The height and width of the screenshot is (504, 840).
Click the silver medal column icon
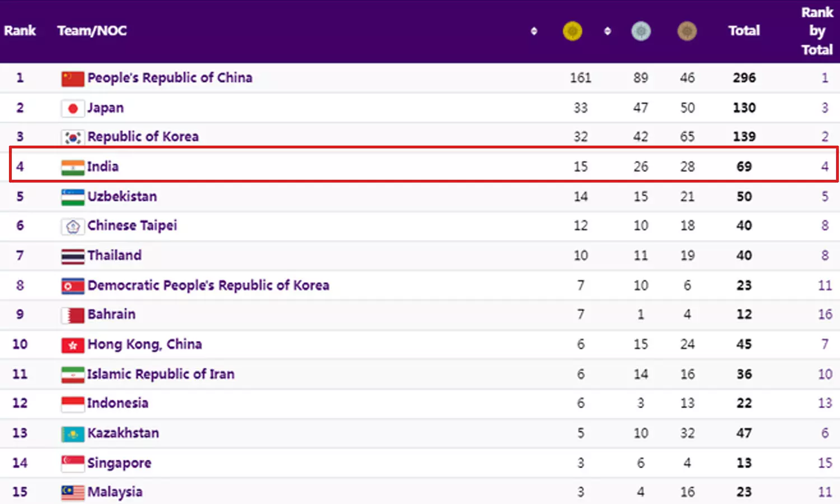[641, 31]
